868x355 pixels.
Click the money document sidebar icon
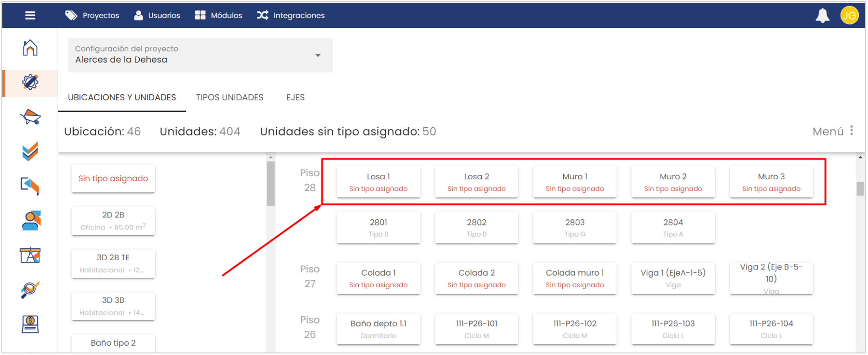coord(30,324)
